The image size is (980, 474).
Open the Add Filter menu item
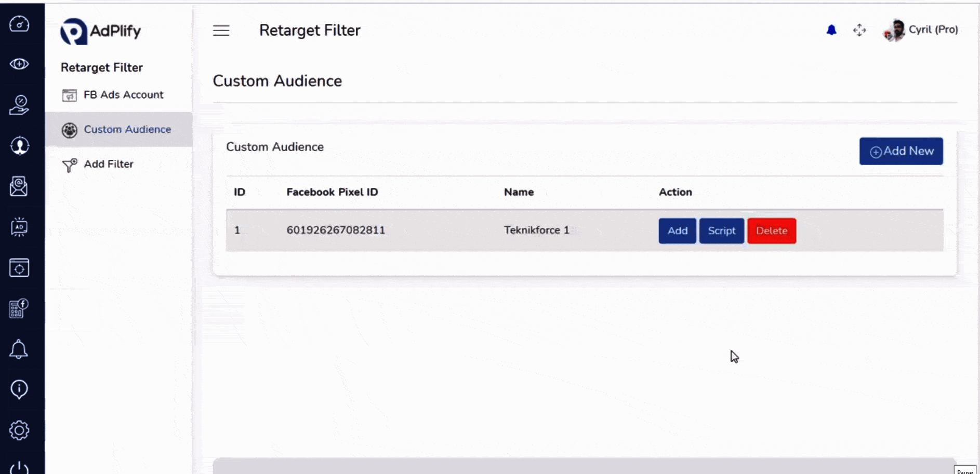[x=109, y=164]
